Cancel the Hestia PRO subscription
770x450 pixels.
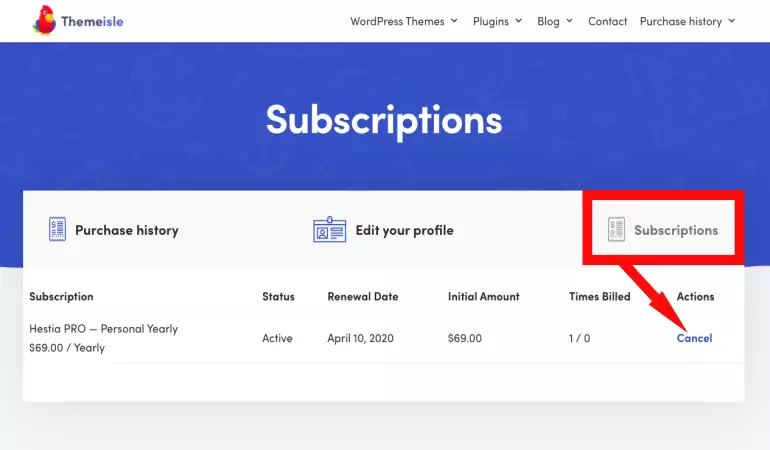coord(694,338)
